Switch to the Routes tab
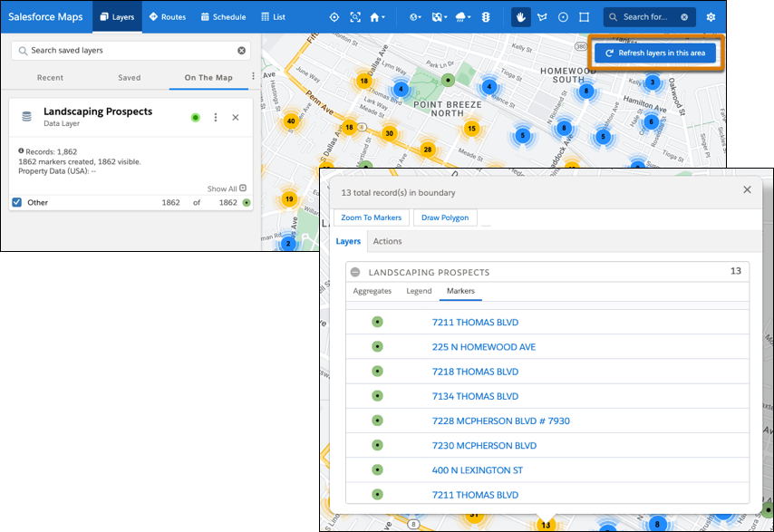 tap(168, 17)
